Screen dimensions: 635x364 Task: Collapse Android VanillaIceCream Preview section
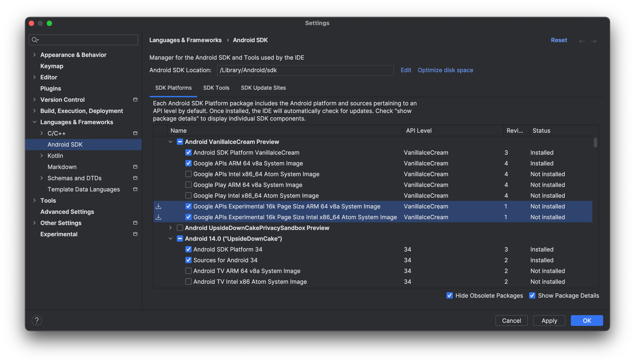tap(170, 141)
